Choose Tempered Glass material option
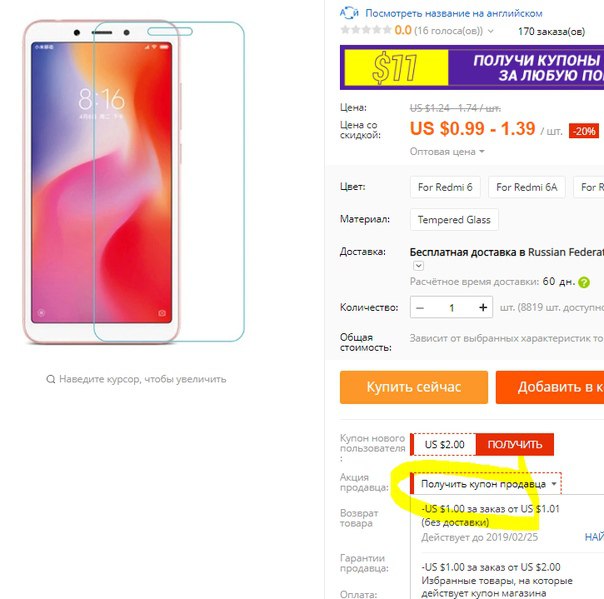604x599 pixels. click(x=454, y=220)
